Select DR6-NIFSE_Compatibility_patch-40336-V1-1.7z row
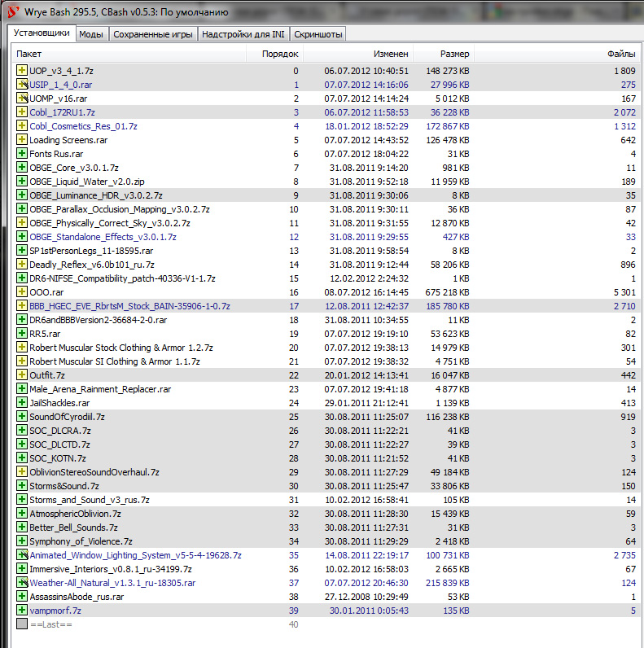 point(326,278)
